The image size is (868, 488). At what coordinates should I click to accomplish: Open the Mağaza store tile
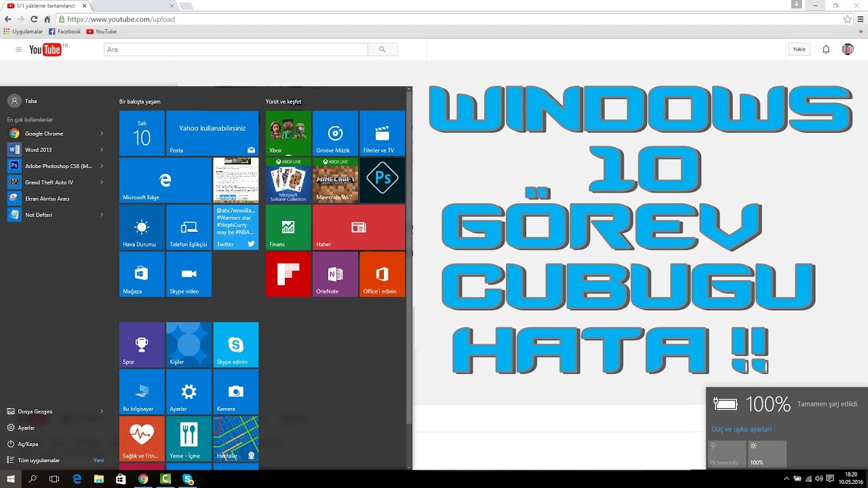click(x=142, y=274)
